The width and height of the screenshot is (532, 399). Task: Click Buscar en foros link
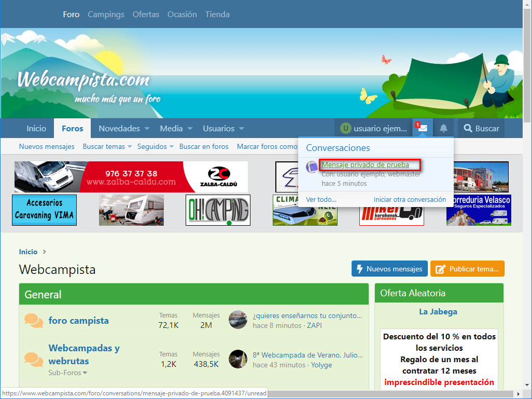(x=204, y=147)
